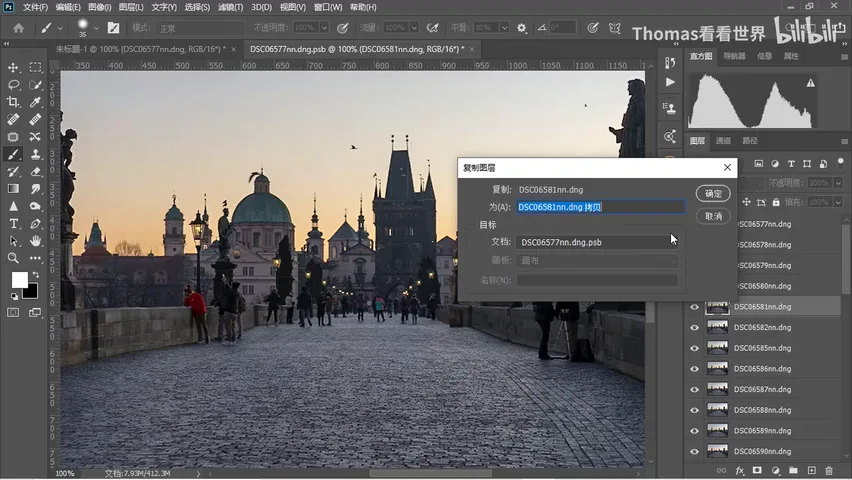Hide the DSC06581nn.dng layer

tap(694, 307)
